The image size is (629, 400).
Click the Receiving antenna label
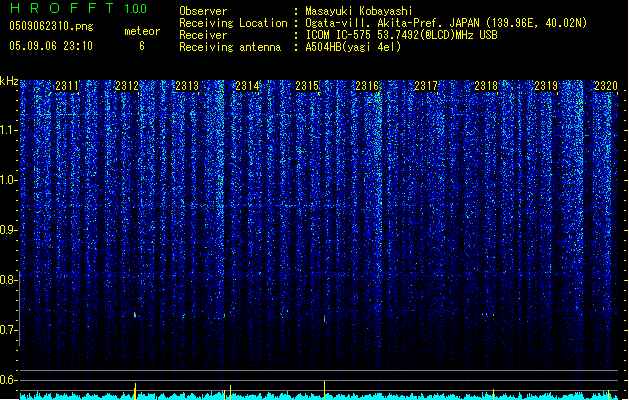click(x=230, y=47)
